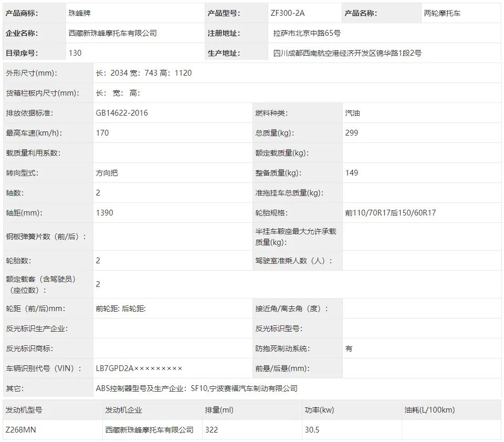Screen dimensions: 504x442
Task: Click displacement value 322
Action: tap(212, 430)
